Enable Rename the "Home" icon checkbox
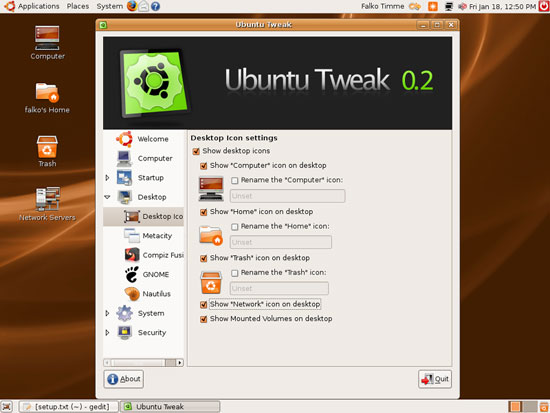This screenshot has height=413, width=550. (235, 227)
